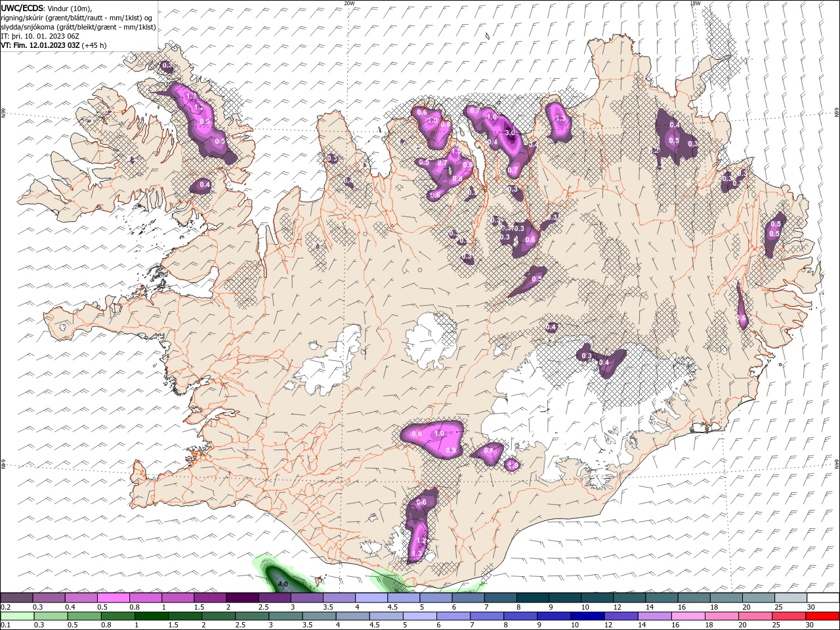This screenshot has height=630, width=840.
Task: Click the darkest purple 2 swatch in upper legend row
Action: pyautogui.click(x=241, y=598)
